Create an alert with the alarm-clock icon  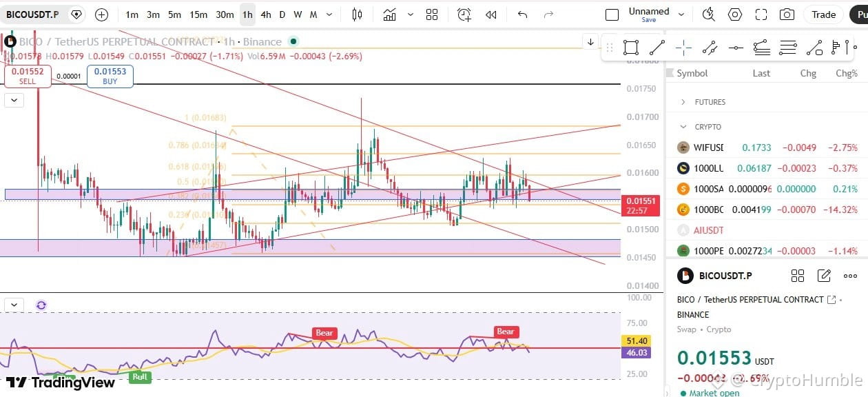464,14
